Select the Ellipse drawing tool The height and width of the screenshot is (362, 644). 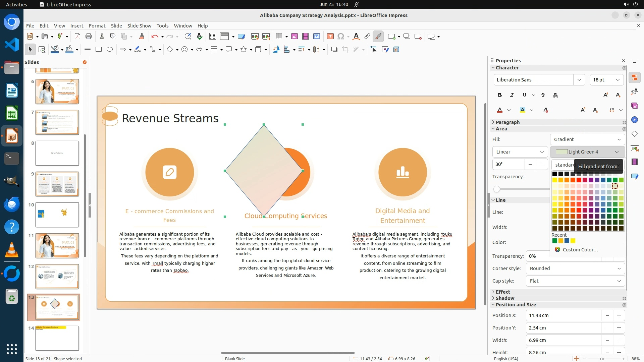pos(109,49)
